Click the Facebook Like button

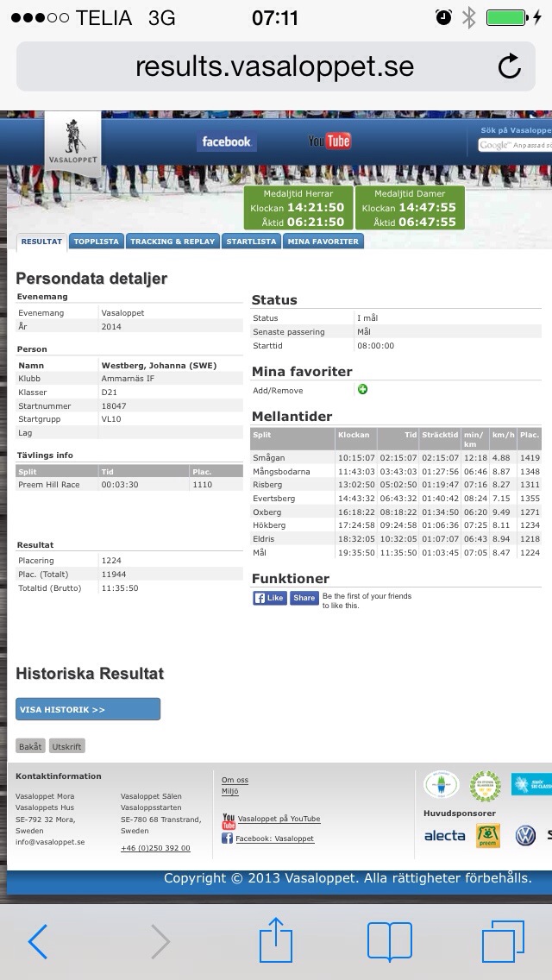point(269,598)
